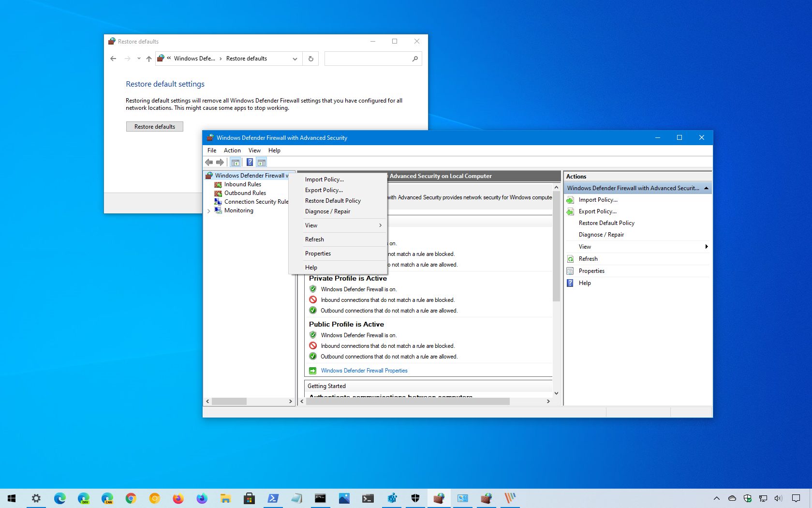
Task: Select Outbound Rules in the tree
Action: tap(245, 193)
